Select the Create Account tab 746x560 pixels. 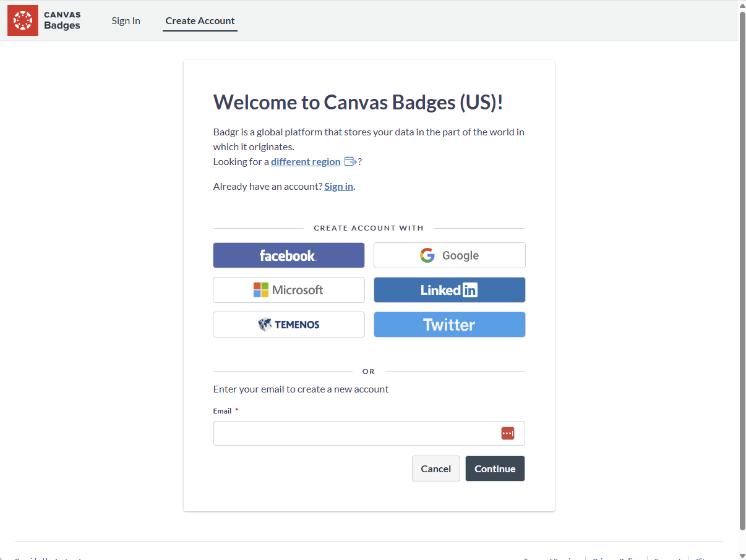point(200,20)
